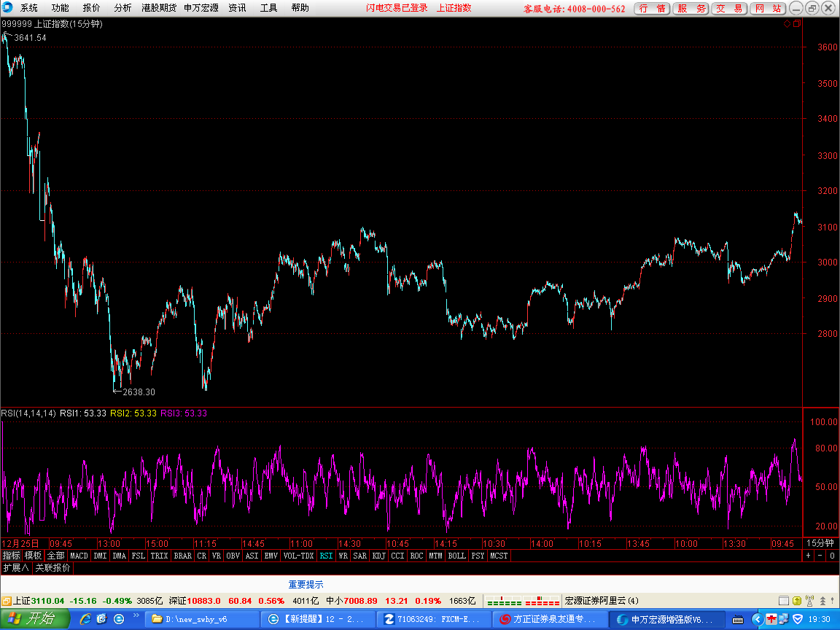The height and width of the screenshot is (630, 840).
Task: Select the KDJ indicator tab
Action: (378, 556)
